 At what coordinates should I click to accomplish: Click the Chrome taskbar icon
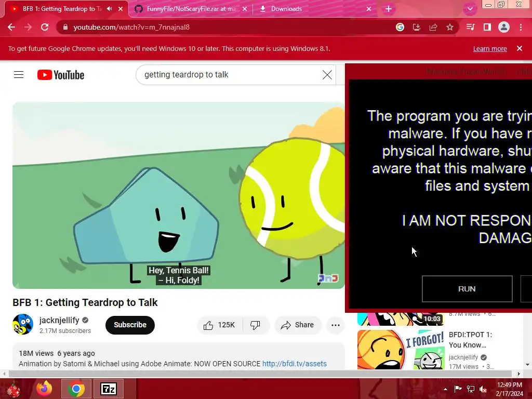tap(76, 389)
